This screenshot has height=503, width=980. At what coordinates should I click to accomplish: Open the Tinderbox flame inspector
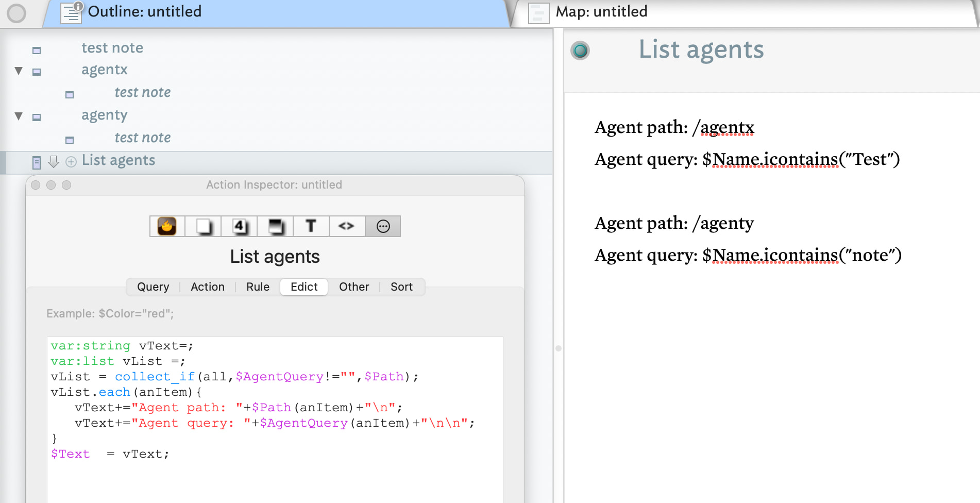pos(167,226)
